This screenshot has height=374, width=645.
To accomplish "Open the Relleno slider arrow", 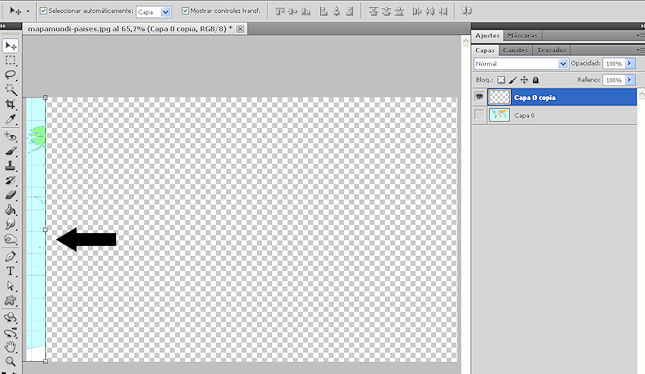I will pos(629,80).
